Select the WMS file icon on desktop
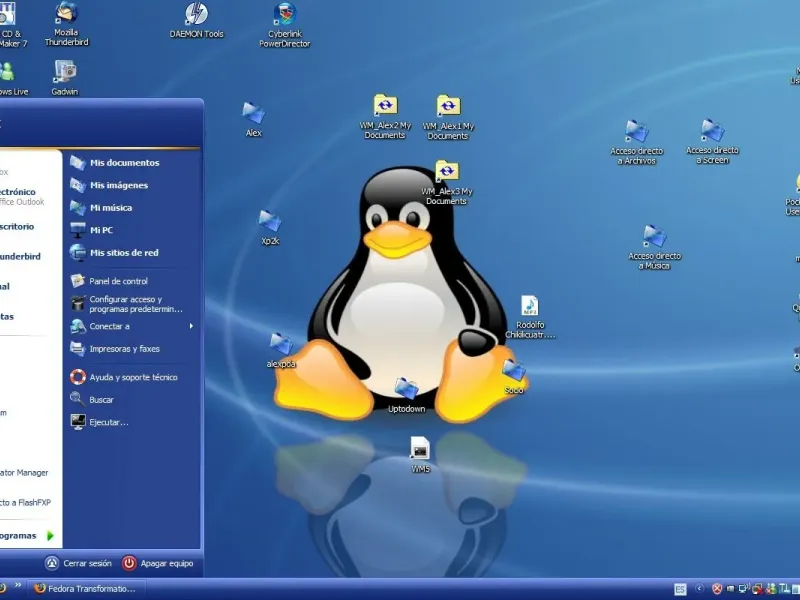This screenshot has height=600, width=800. 420,448
